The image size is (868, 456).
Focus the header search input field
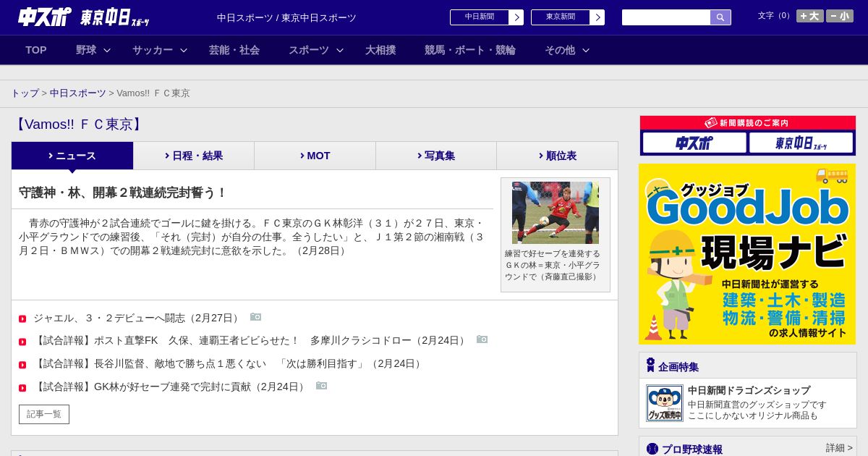coord(666,17)
